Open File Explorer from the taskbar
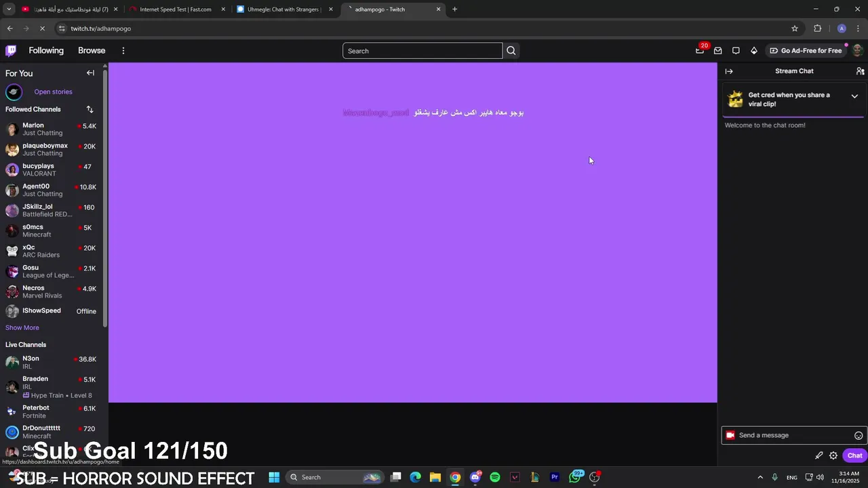The width and height of the screenshot is (868, 488). tap(435, 477)
